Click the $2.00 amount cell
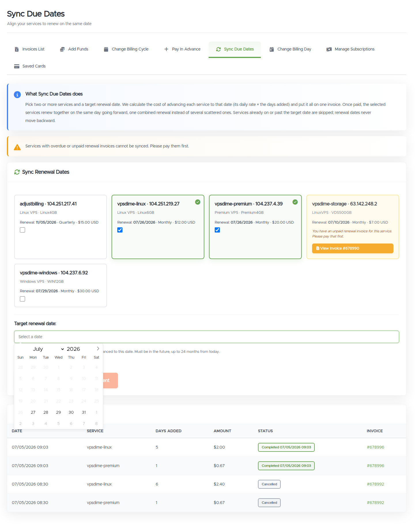415x532 pixels. tap(219, 447)
